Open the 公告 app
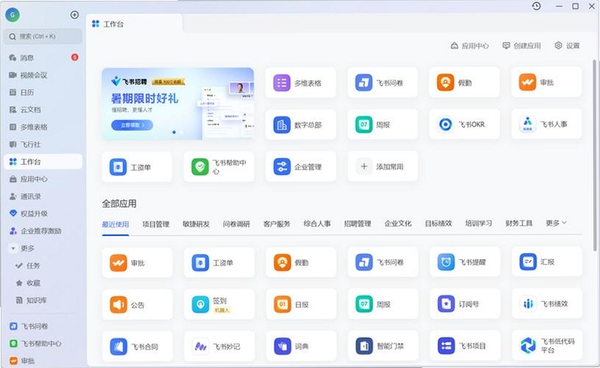Viewport: 600px width, 368px height. tap(137, 304)
